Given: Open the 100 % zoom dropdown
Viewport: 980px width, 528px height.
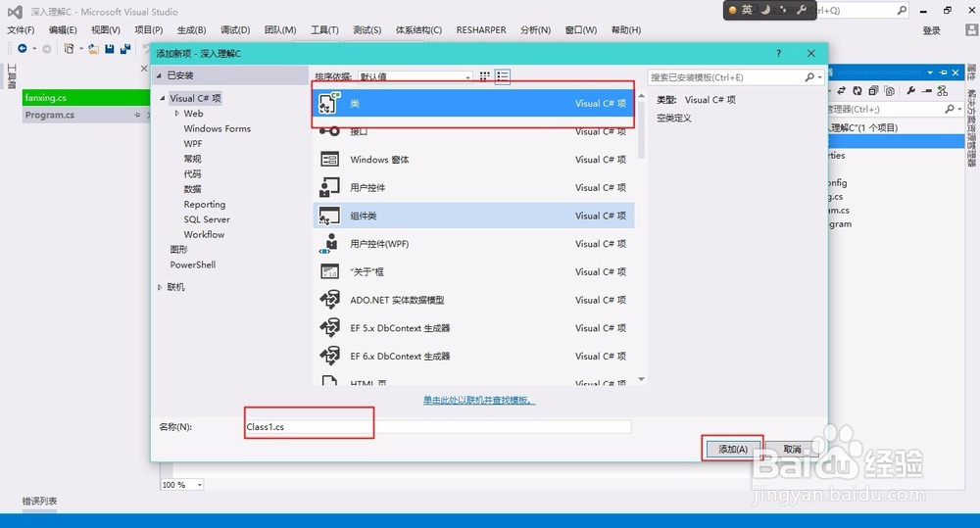Looking at the screenshot, I should point(199,485).
